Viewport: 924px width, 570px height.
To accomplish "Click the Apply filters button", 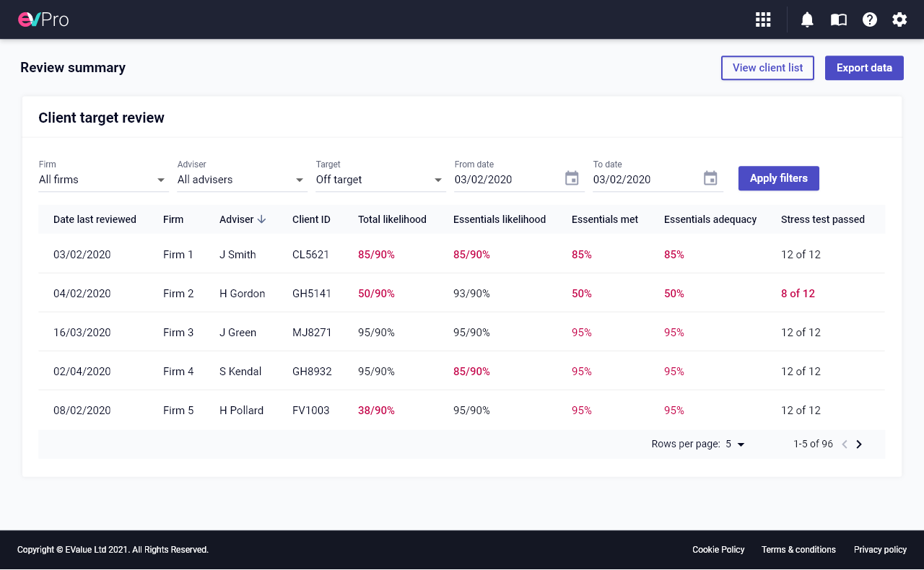I will coord(778,178).
